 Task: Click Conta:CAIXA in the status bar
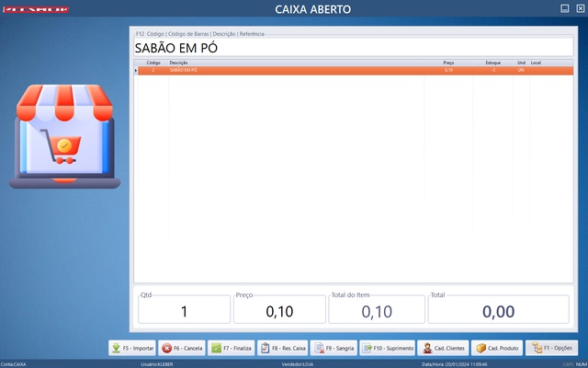click(x=13, y=364)
